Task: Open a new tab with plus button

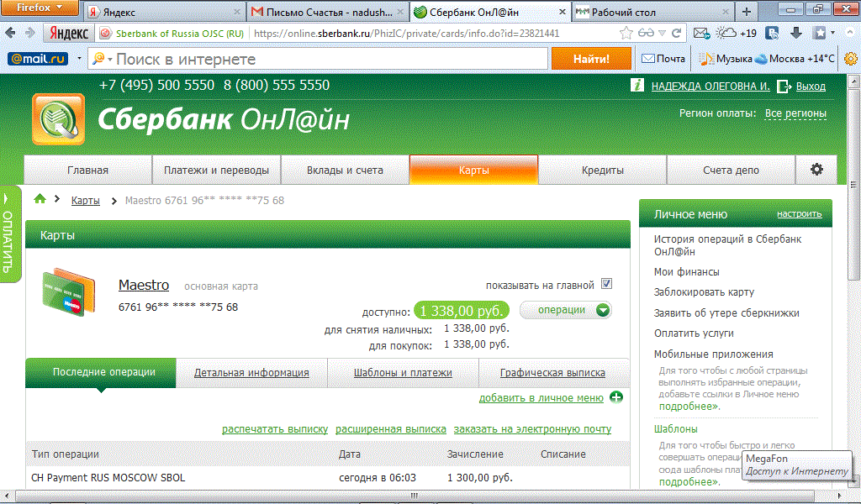Action: point(747,12)
